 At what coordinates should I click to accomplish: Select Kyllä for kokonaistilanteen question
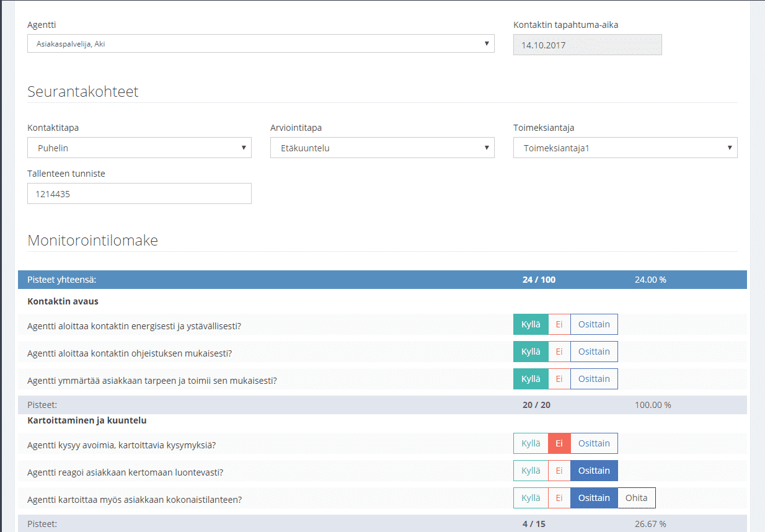tap(531, 498)
